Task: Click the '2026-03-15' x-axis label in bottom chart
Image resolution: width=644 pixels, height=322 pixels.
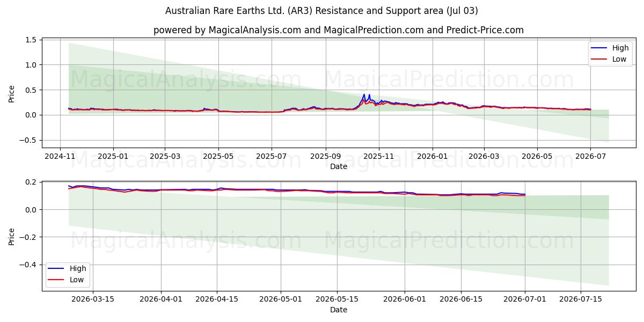Action: pyautogui.click(x=93, y=300)
